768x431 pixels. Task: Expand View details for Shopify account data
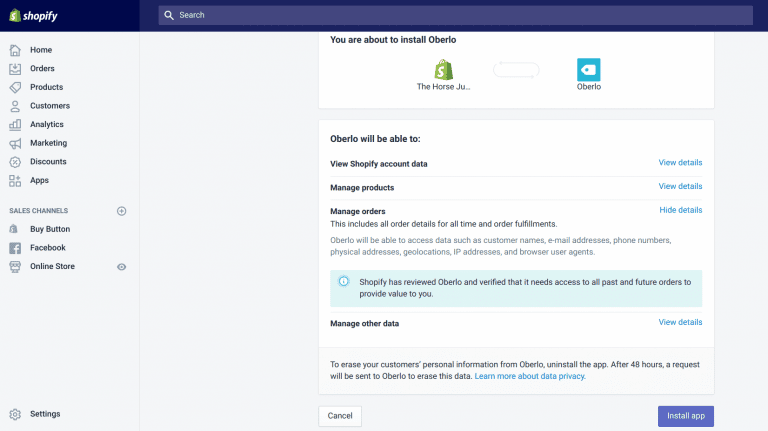(680, 163)
